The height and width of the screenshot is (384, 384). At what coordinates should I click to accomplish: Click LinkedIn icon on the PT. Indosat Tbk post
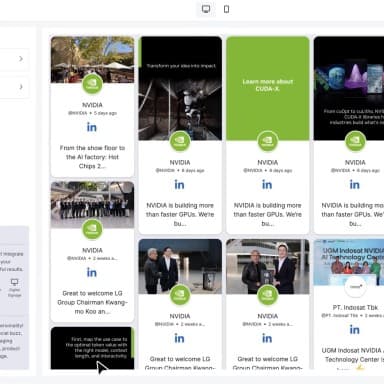[355, 330]
